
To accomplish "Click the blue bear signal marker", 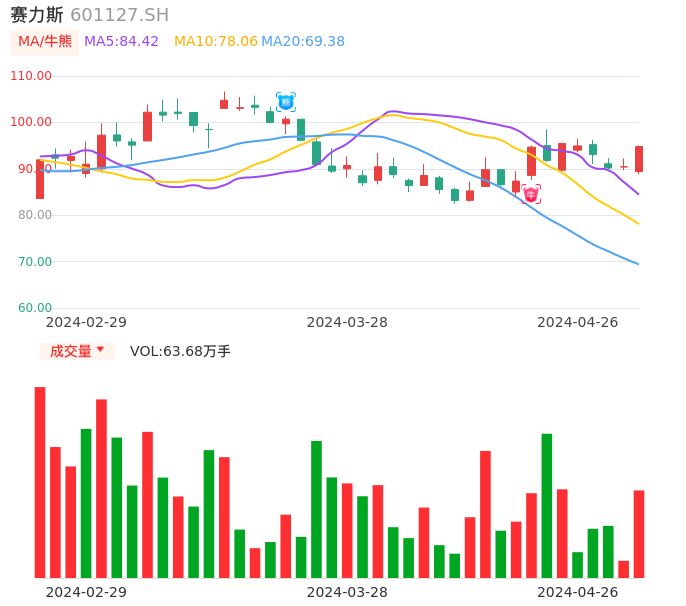I will (x=286, y=102).
